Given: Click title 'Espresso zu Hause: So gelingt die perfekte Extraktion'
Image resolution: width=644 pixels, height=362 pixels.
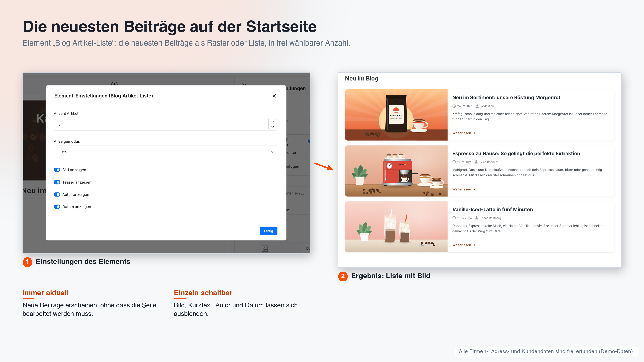Looking at the screenshot, I should tap(516, 153).
